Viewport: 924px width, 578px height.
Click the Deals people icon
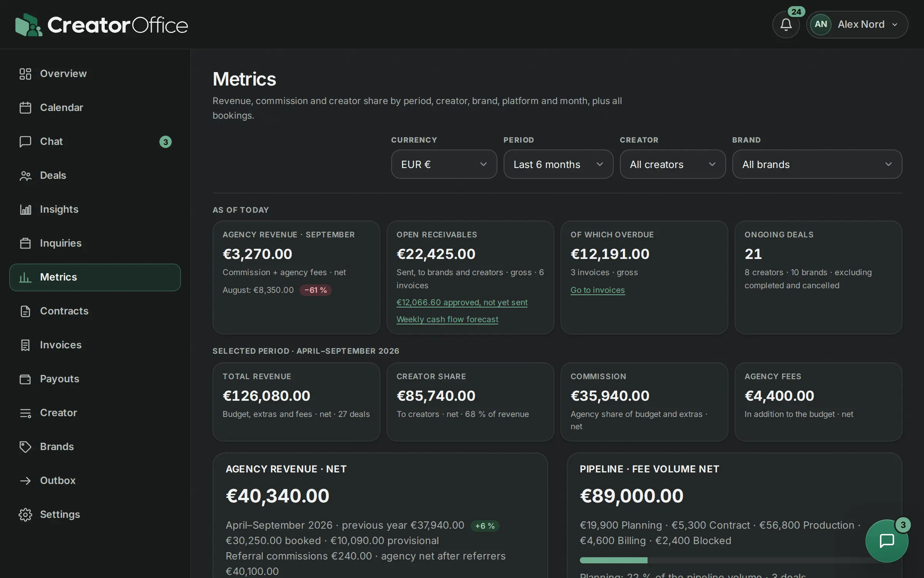25,175
